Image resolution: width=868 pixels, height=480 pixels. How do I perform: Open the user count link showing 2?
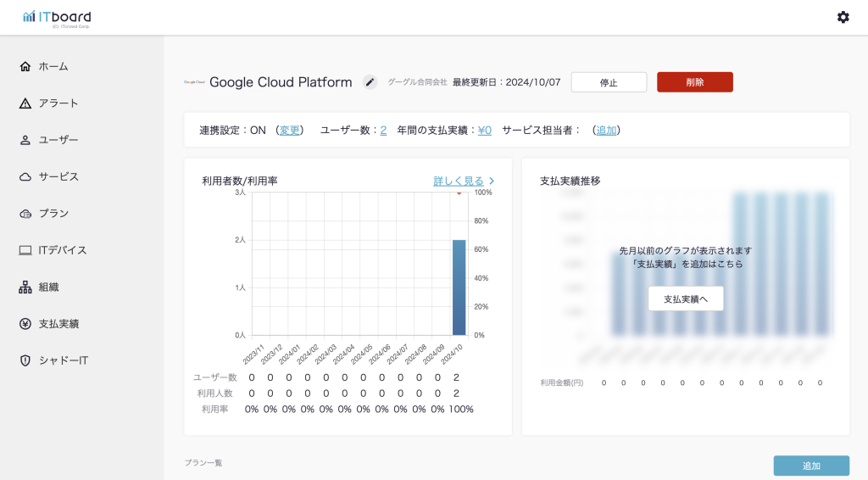point(383,130)
